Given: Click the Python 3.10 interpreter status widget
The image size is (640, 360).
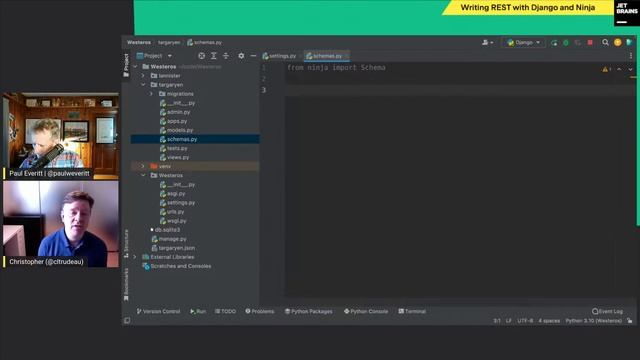Looking at the screenshot, I should 593,321.
